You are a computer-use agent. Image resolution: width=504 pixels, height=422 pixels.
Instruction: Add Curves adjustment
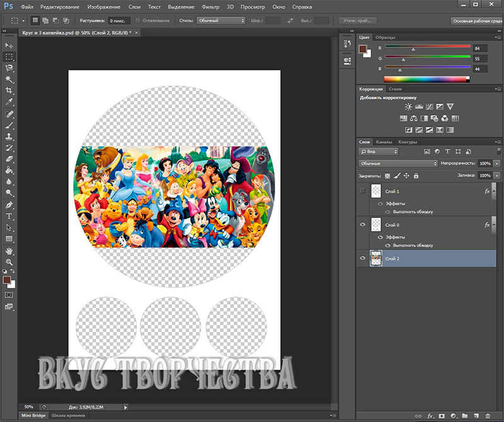coord(430,106)
